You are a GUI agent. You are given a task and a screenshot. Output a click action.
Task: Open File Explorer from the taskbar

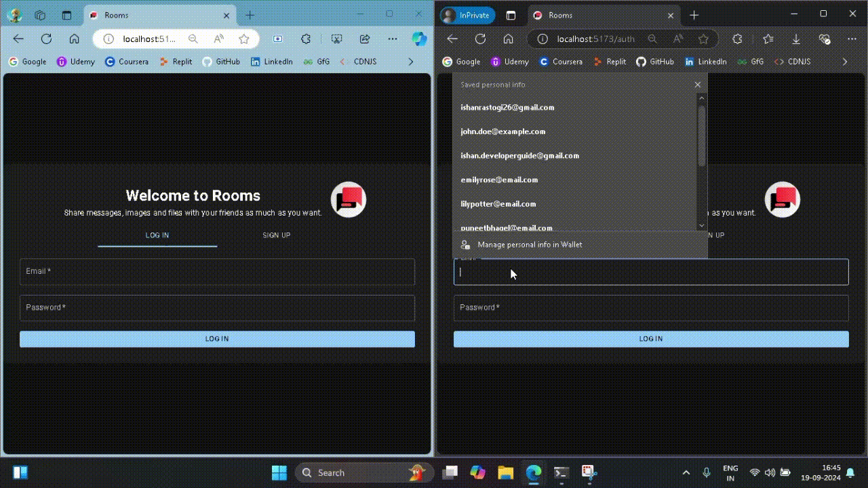505,472
